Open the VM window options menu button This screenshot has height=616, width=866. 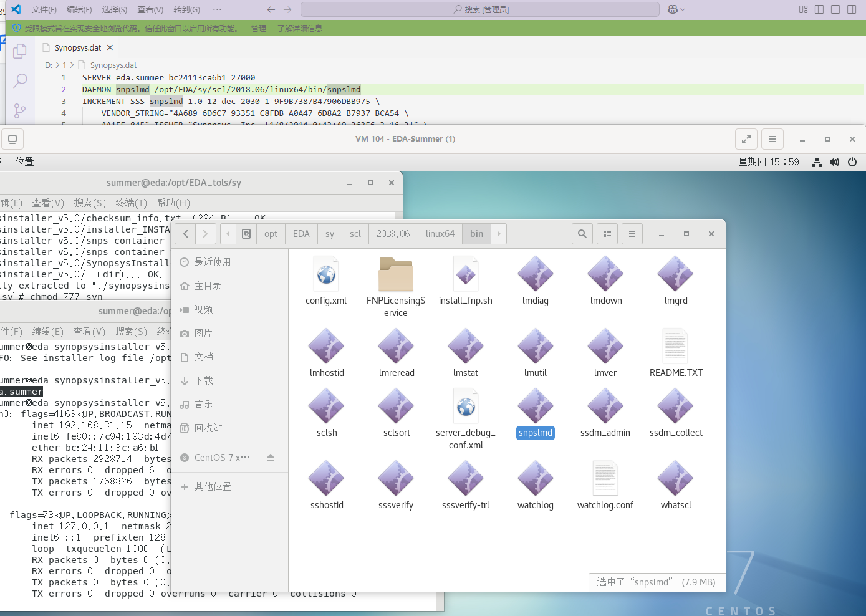tap(772, 139)
